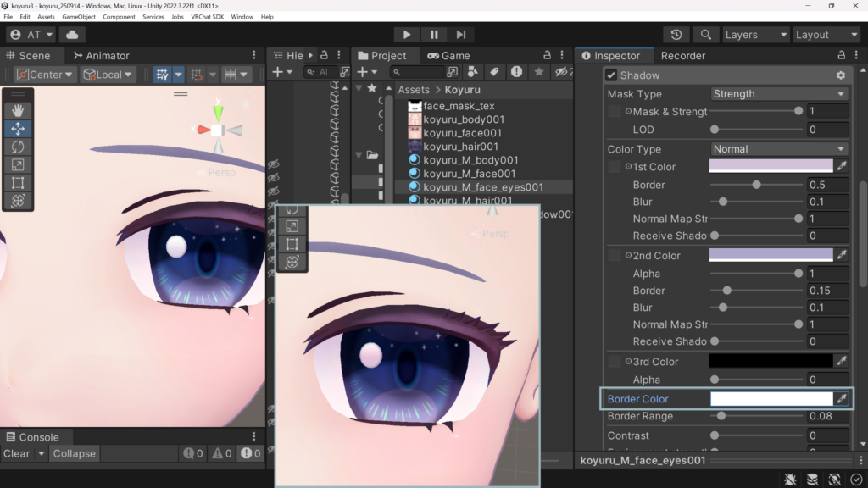Select the Scale tool in Scene toolbar

tap(18, 165)
